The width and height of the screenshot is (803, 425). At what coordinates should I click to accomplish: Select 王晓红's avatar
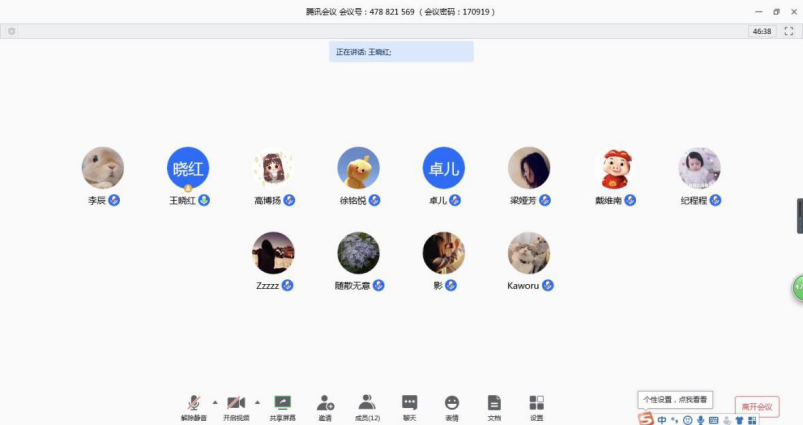click(188, 168)
